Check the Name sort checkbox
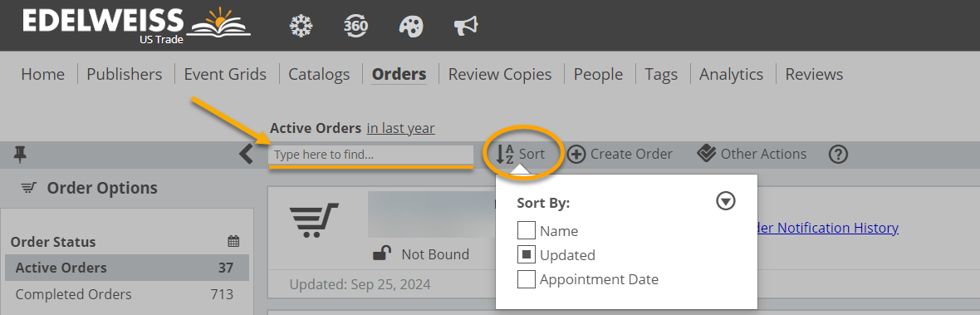 527,230
